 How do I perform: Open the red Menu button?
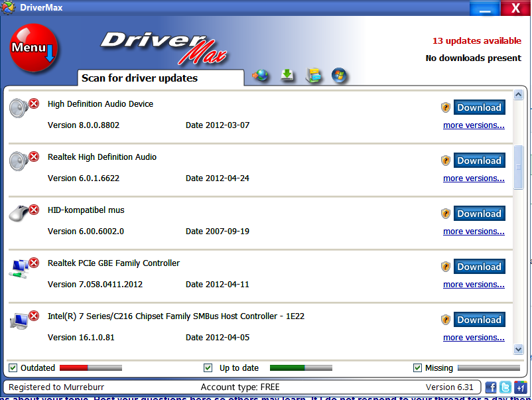point(34,48)
